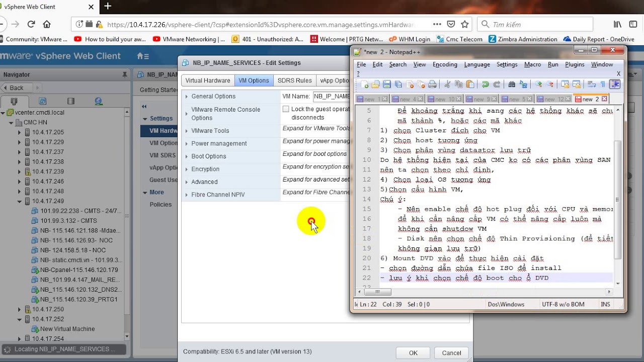Bookmark page with star icon
This screenshot has width=644, height=362.
[465, 24]
